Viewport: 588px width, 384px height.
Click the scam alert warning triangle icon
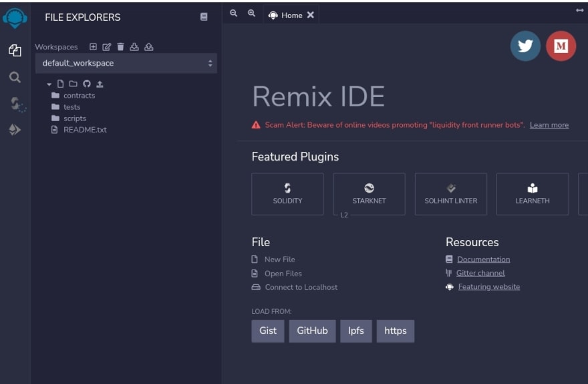point(256,125)
